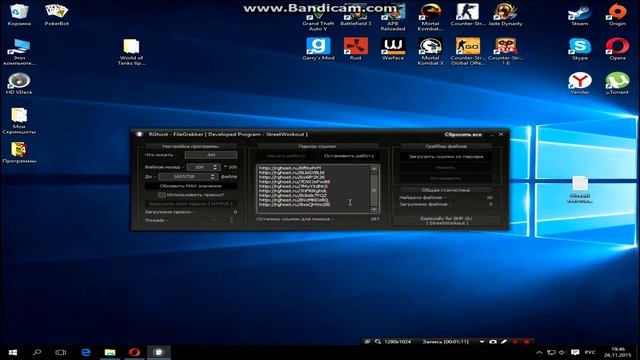Viewport: 640px width, 360px height.
Task: Open the Мои скриншоты folder
Action: (19, 120)
